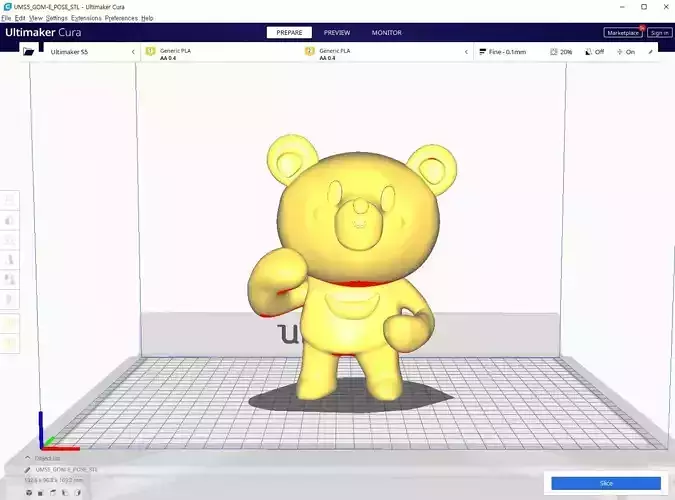Select the Rotate tool in left toolbar
675x500 pixels.
[x=9, y=240]
